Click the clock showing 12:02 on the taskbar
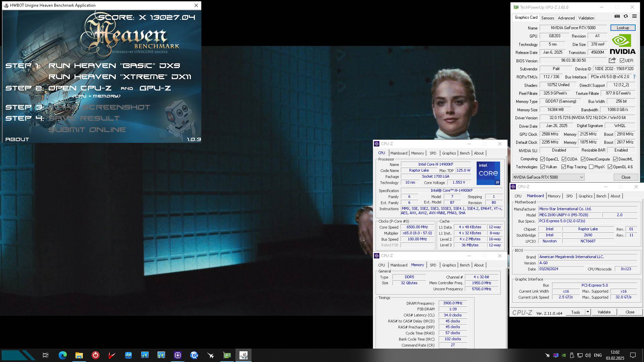This screenshot has height=362, width=644. [615, 352]
